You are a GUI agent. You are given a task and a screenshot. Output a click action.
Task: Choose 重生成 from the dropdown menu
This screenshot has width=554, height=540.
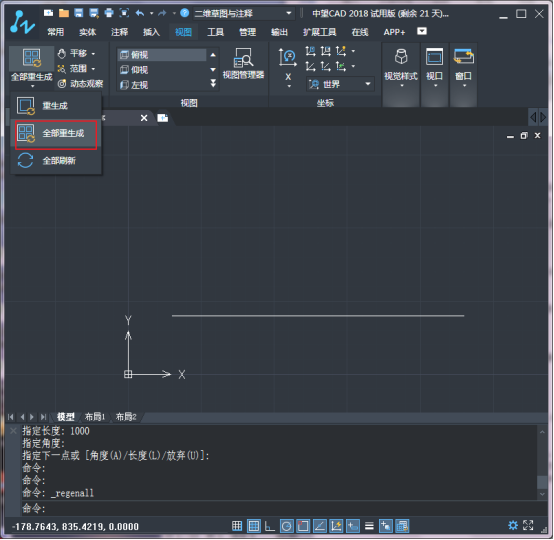coord(56,106)
